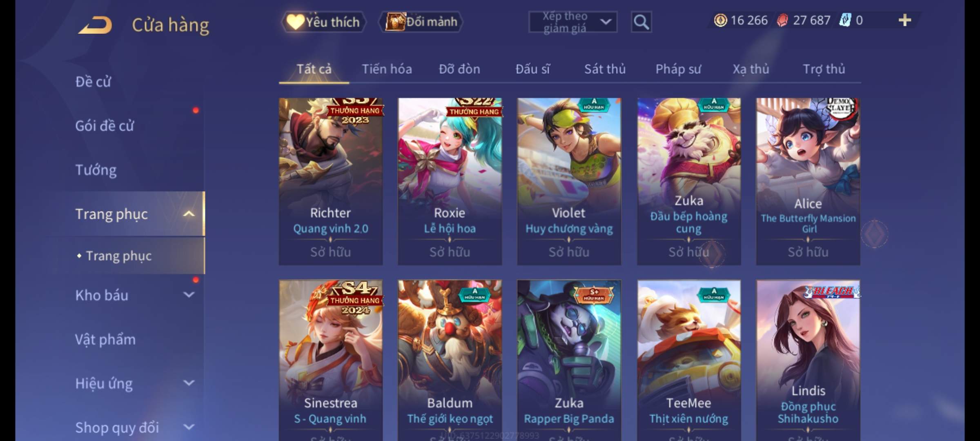Select the Sát thủ tab

[605, 69]
